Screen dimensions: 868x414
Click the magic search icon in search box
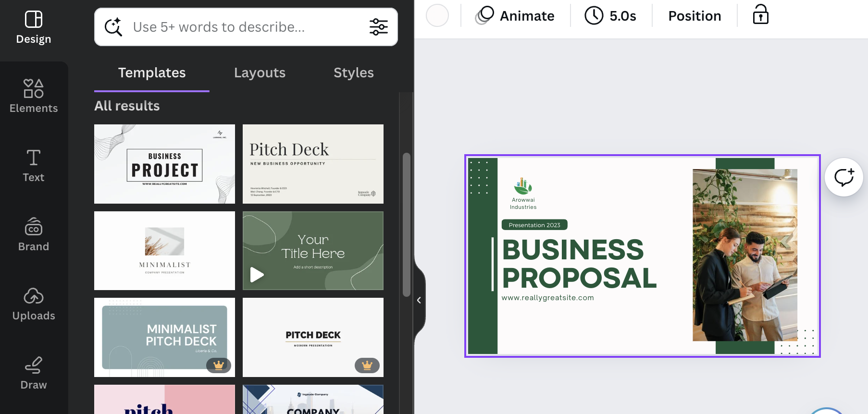pyautogui.click(x=113, y=27)
